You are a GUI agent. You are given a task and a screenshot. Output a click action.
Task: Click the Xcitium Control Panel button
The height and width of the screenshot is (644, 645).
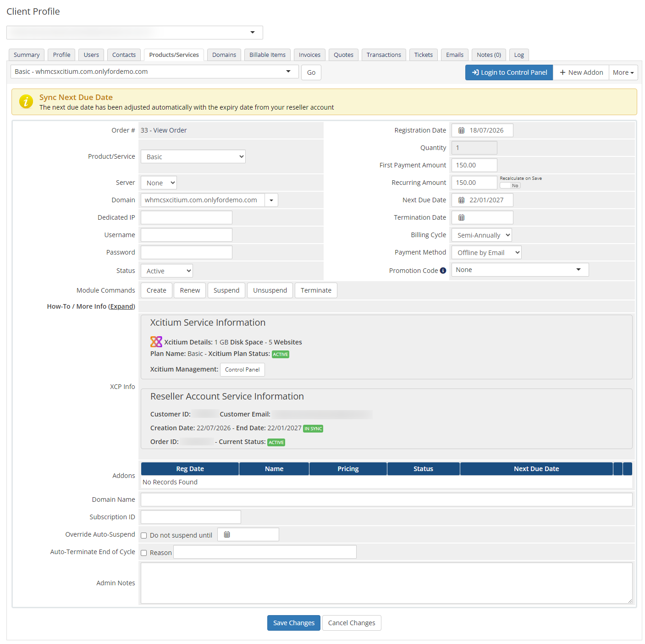coord(242,370)
